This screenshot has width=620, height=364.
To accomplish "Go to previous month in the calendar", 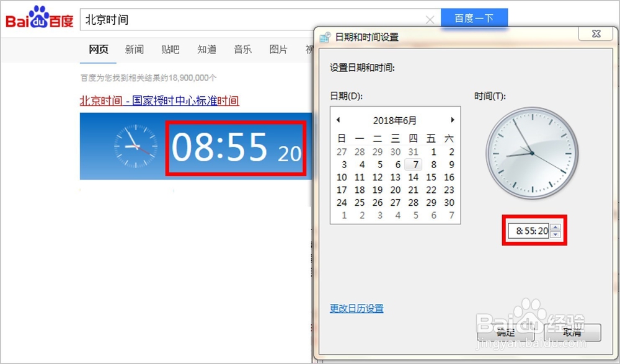I will [338, 120].
